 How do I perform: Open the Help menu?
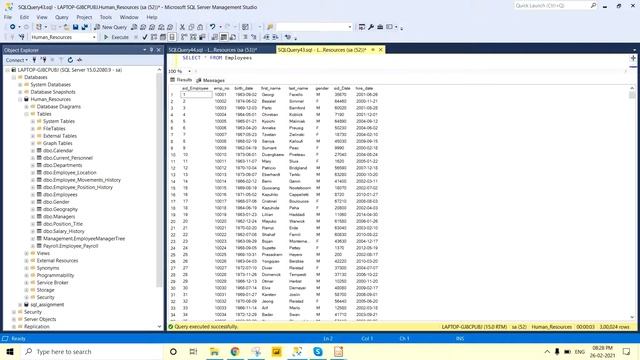pos(152,17)
